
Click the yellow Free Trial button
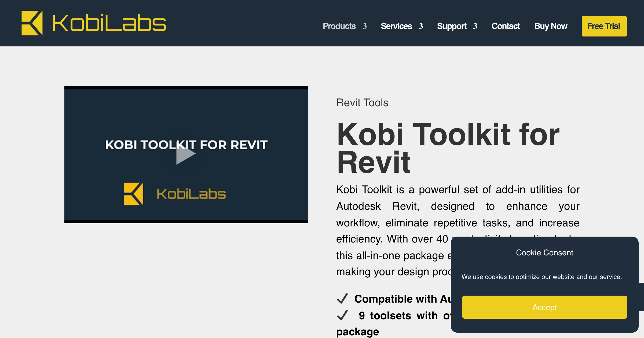604,26
